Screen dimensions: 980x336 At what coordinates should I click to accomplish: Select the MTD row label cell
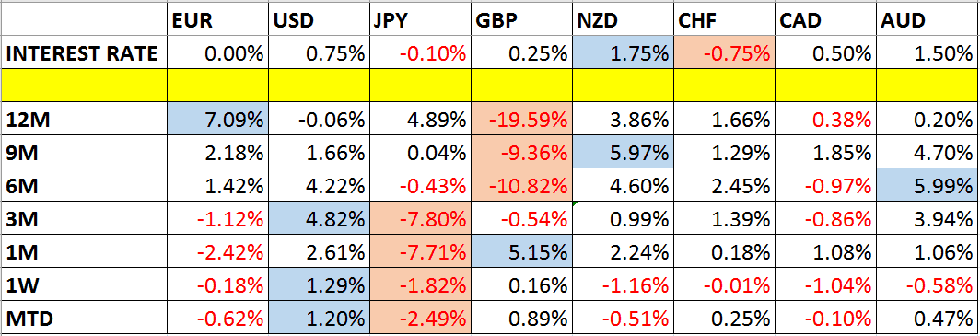pyautogui.click(x=84, y=319)
